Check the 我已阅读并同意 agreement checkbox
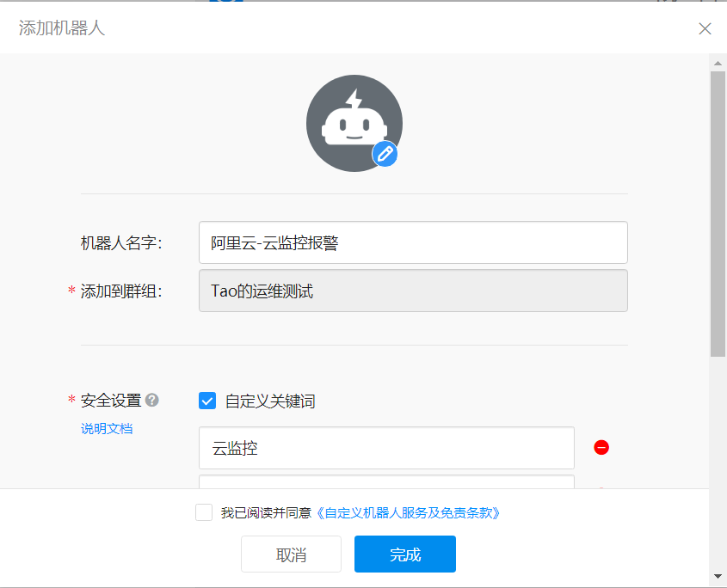This screenshot has height=588, width=727. click(x=204, y=512)
